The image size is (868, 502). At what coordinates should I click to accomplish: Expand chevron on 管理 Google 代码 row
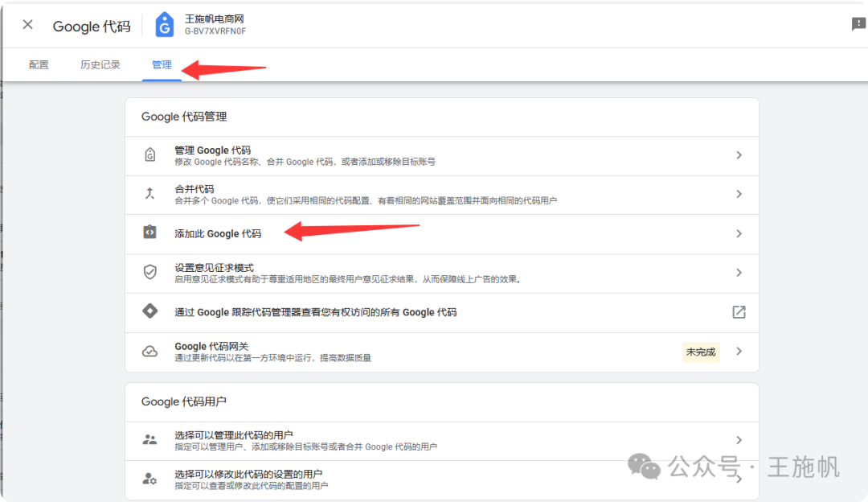coord(739,155)
